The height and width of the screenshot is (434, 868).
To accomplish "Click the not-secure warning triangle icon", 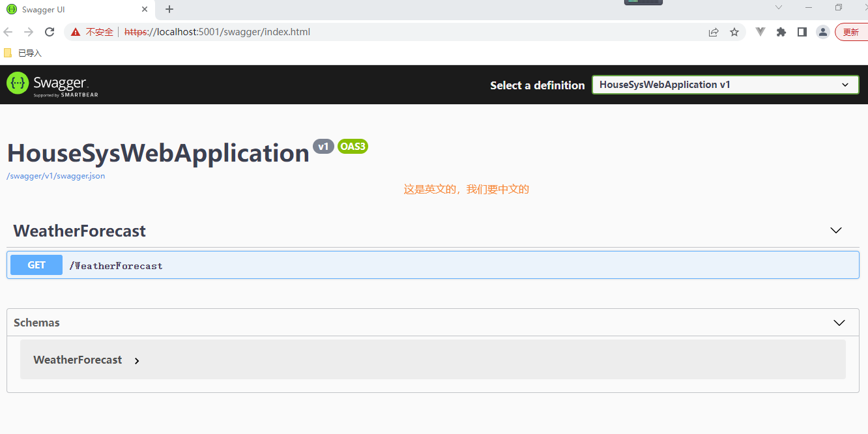I will (x=76, y=32).
